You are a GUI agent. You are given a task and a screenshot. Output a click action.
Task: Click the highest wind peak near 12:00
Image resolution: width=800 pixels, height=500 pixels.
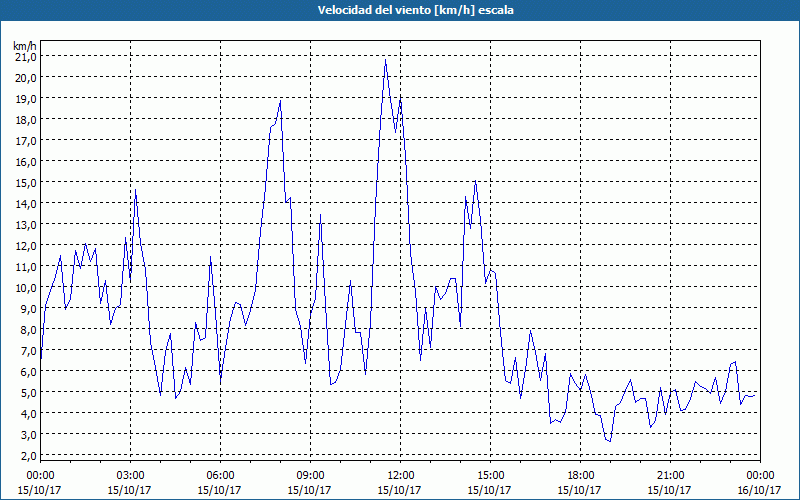[x=385, y=60]
